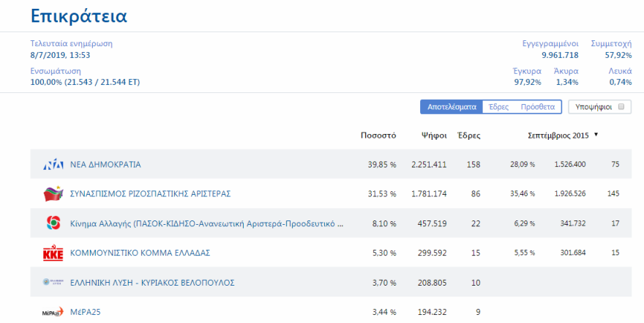Click the Nea Dimokratia party logo

(x=53, y=165)
